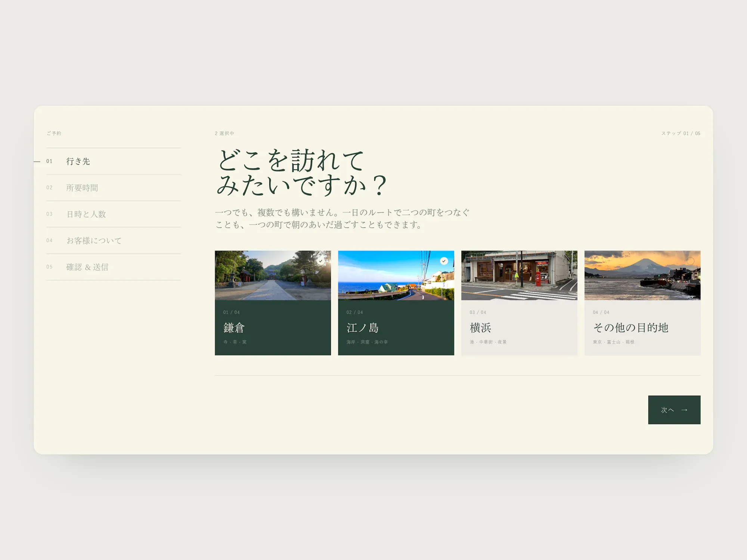Click the 03 / 04 card number

[x=478, y=312]
